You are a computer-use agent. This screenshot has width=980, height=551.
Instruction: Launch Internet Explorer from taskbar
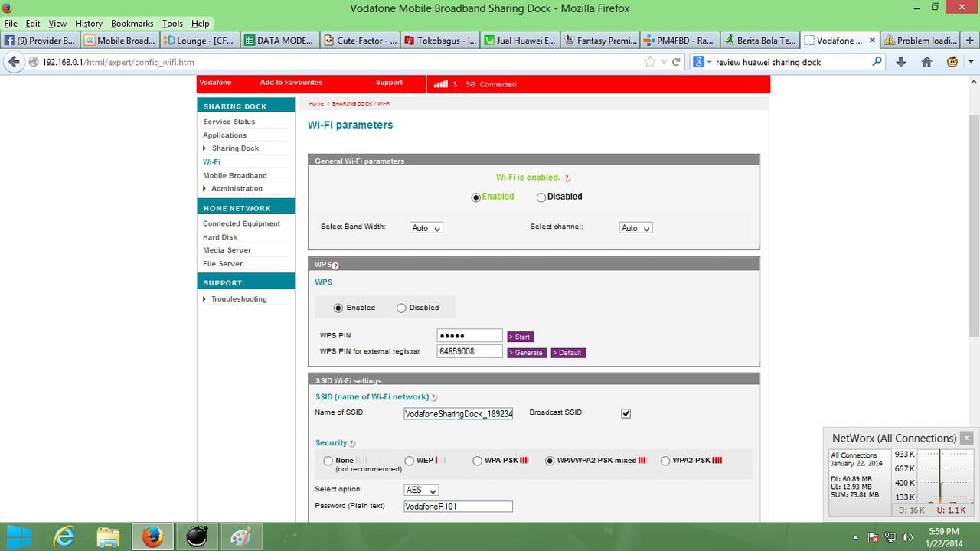coord(64,537)
